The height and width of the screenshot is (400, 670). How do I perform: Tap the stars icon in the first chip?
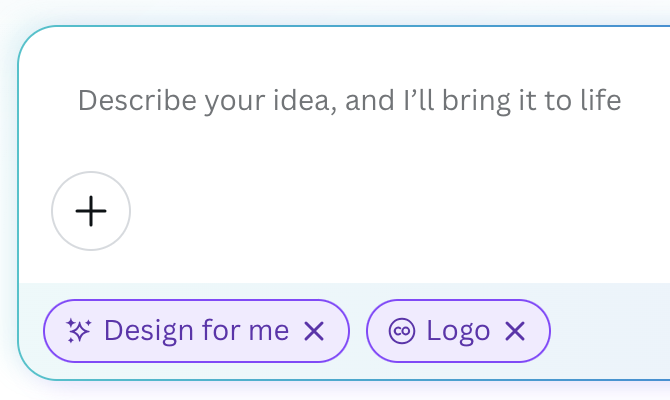(x=79, y=331)
